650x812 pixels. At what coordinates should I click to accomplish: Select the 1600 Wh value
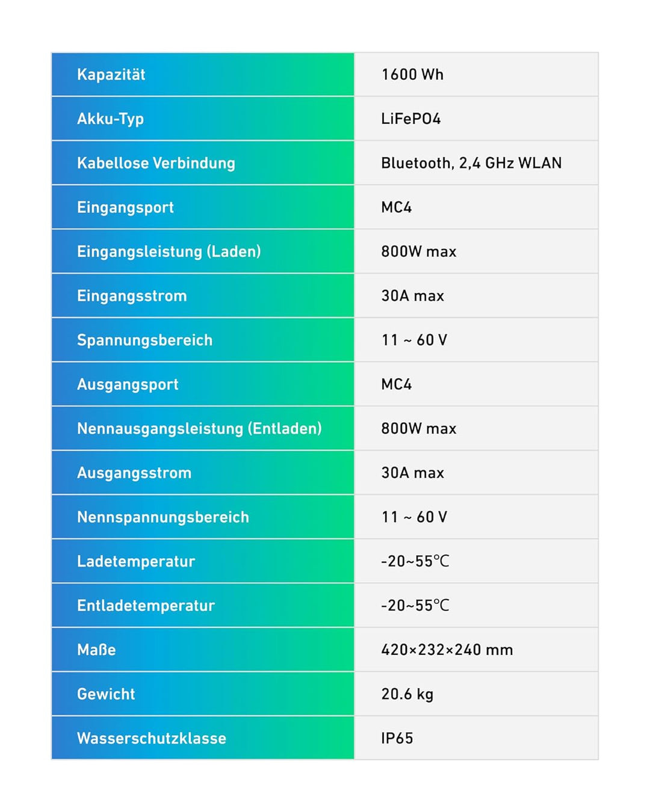click(x=412, y=75)
